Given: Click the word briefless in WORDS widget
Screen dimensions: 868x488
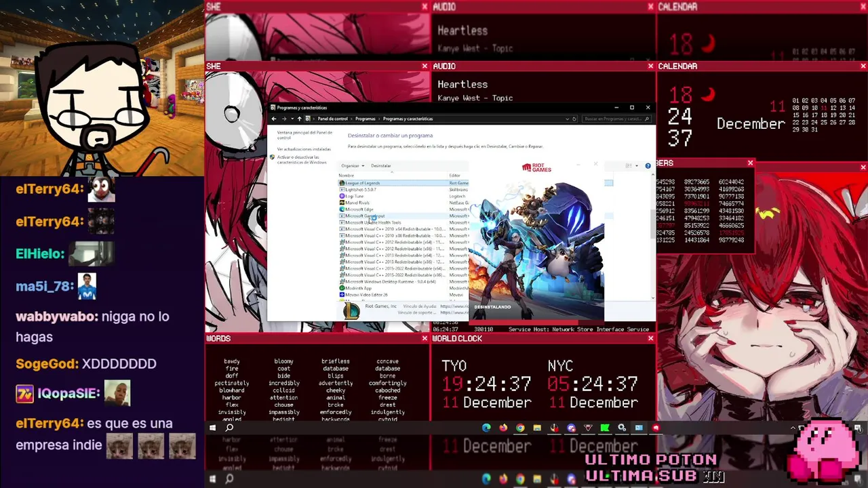Looking at the screenshot, I should point(336,361).
